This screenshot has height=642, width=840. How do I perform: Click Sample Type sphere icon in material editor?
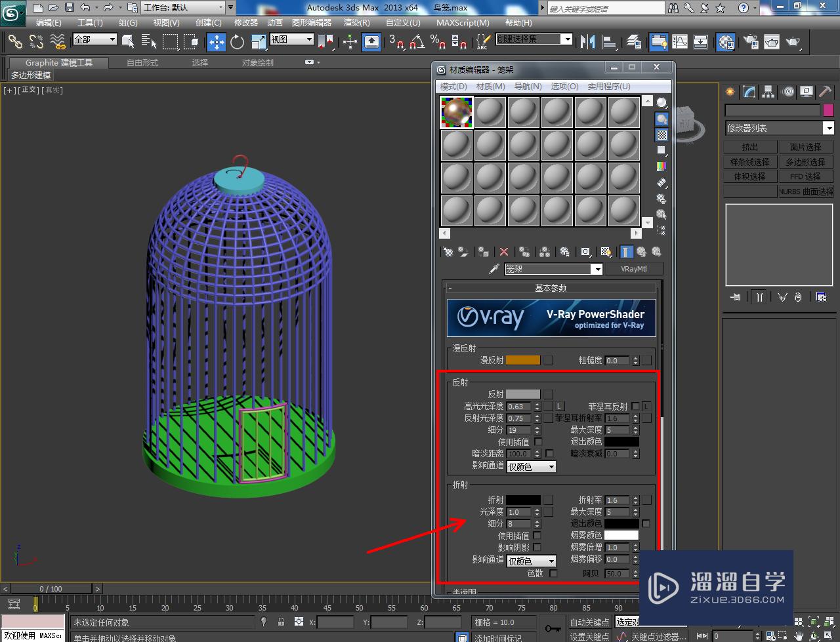coord(661,103)
